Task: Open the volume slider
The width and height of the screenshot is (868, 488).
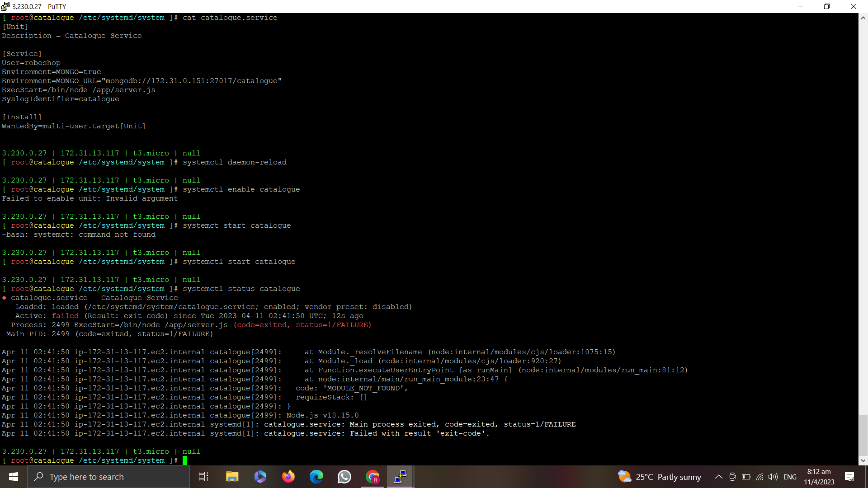Action: (x=773, y=476)
